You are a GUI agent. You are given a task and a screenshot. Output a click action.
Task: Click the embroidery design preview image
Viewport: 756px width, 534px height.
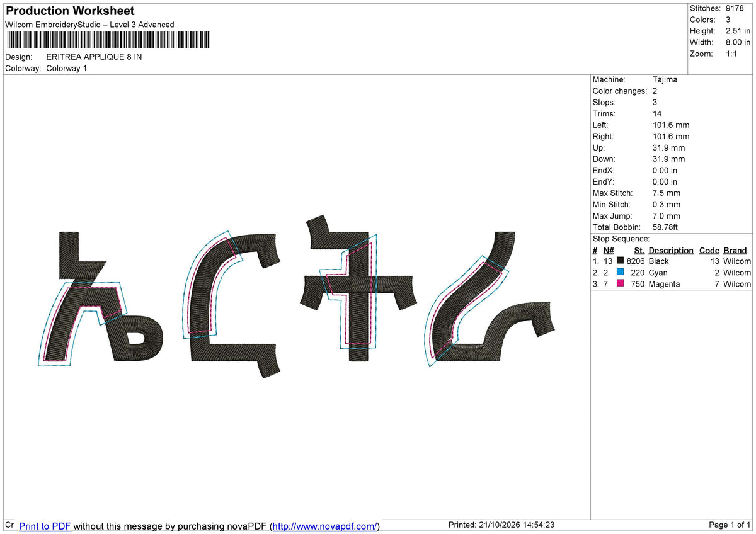[x=297, y=296]
